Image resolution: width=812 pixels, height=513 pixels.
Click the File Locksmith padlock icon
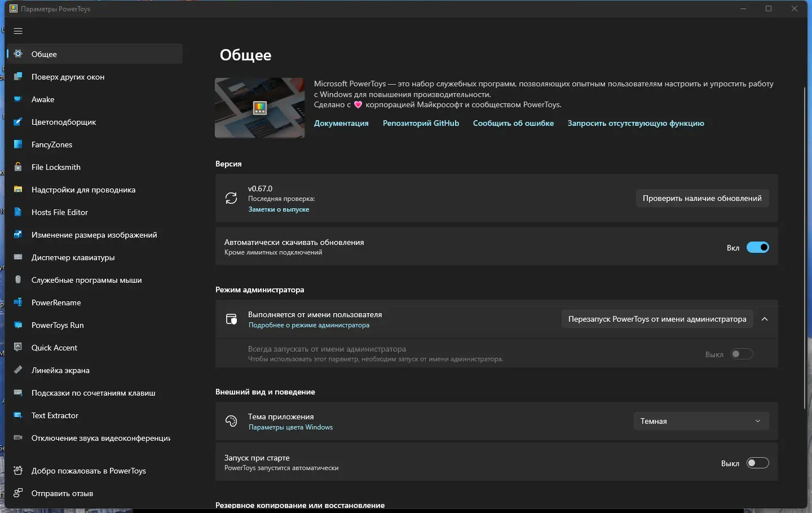[x=18, y=167]
